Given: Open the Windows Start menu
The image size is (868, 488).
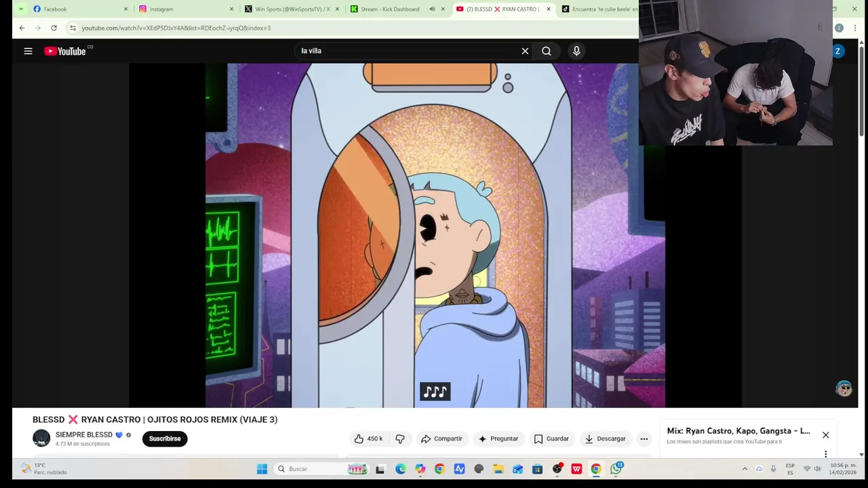Looking at the screenshot, I should pyautogui.click(x=262, y=468).
